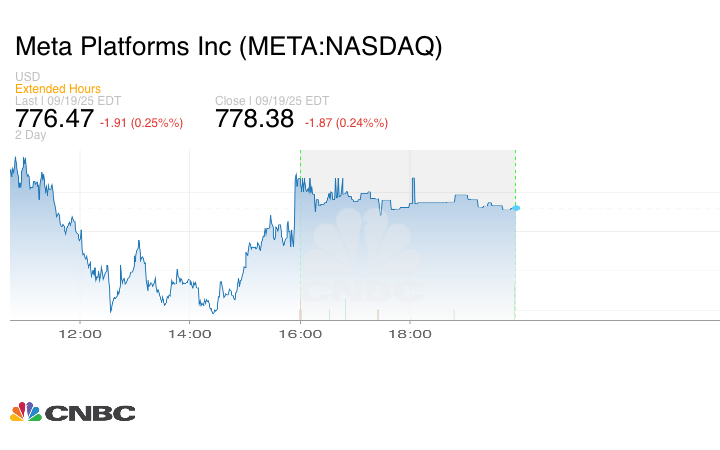The width and height of the screenshot is (720, 450).
Task: Select the 2 Day range label
Action: click(30, 135)
